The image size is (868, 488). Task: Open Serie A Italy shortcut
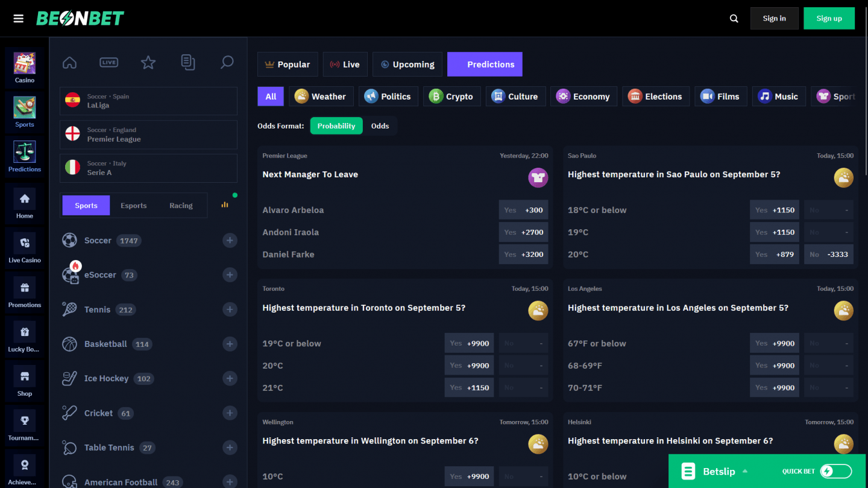tap(148, 168)
